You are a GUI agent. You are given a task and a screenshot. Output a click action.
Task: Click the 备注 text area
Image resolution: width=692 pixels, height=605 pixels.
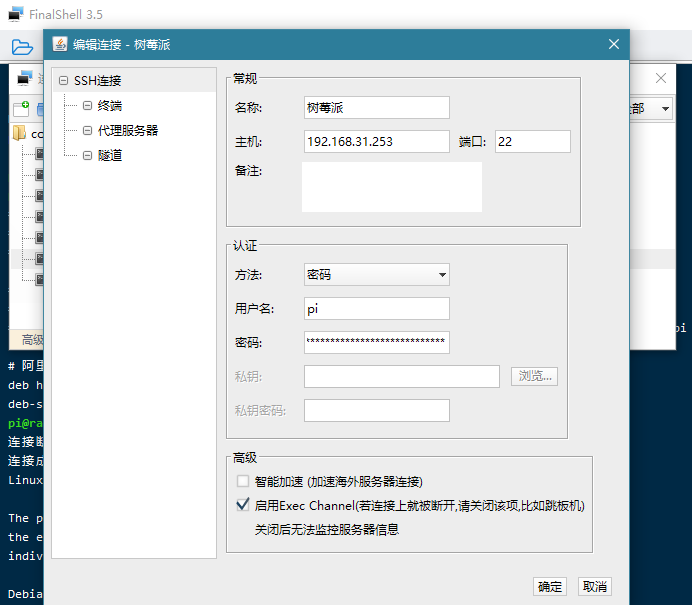(392, 187)
